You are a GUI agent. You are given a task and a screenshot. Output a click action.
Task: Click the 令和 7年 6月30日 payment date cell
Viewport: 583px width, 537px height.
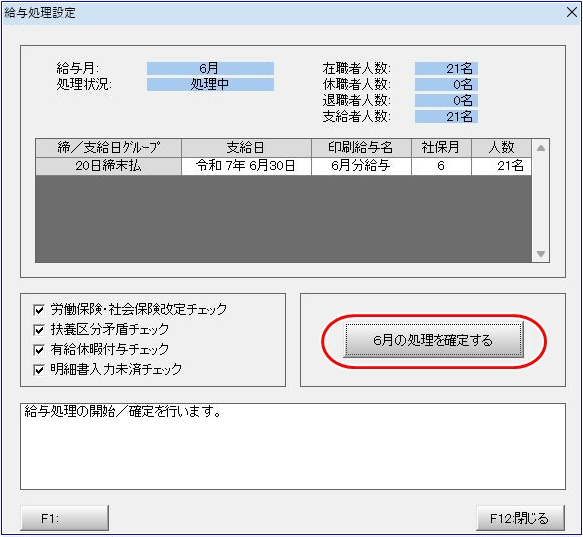246,166
